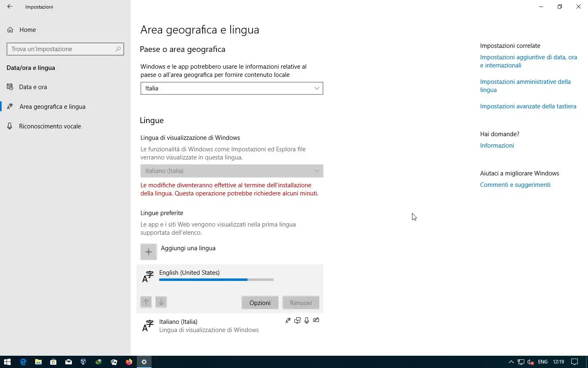Click the Informazioni help link
Image resolution: width=588 pixels, height=368 pixels.
[497, 146]
